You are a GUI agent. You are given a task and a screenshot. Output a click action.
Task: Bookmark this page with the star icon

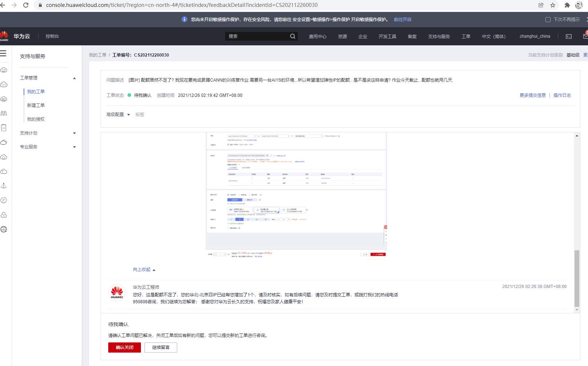click(553, 5)
